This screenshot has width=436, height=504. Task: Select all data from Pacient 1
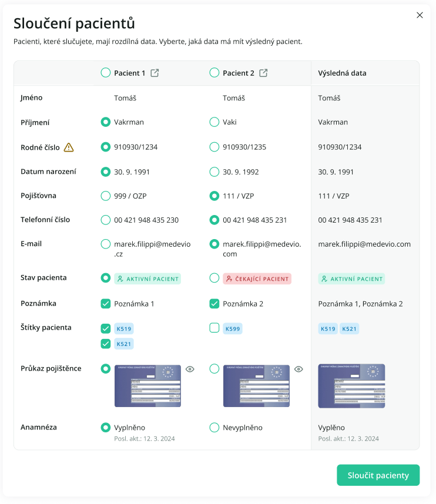[x=106, y=73]
